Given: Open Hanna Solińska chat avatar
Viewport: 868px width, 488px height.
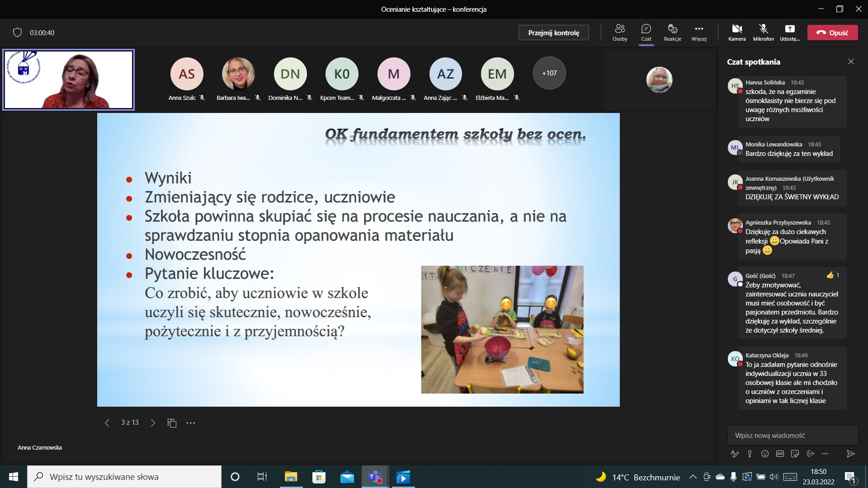Looking at the screenshot, I should pos(735,86).
